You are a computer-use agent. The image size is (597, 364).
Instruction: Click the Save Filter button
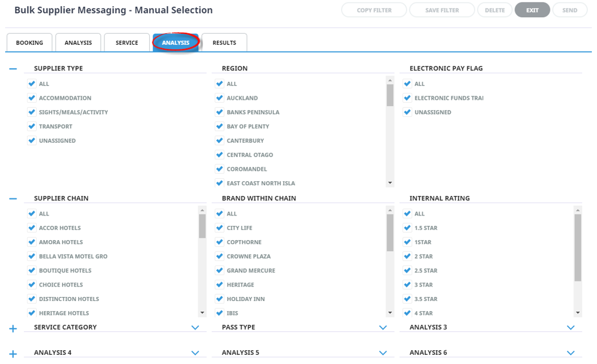tap(442, 10)
